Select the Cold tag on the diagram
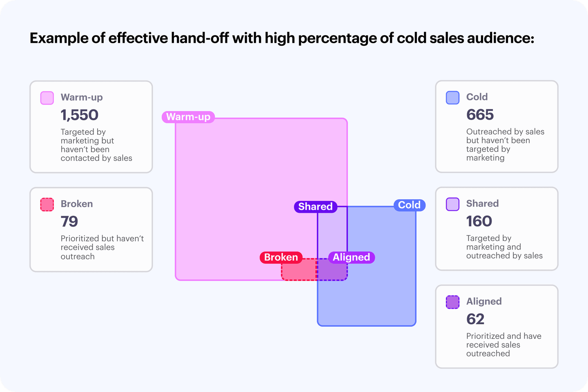Image resolution: width=588 pixels, height=392 pixels. pyautogui.click(x=409, y=205)
